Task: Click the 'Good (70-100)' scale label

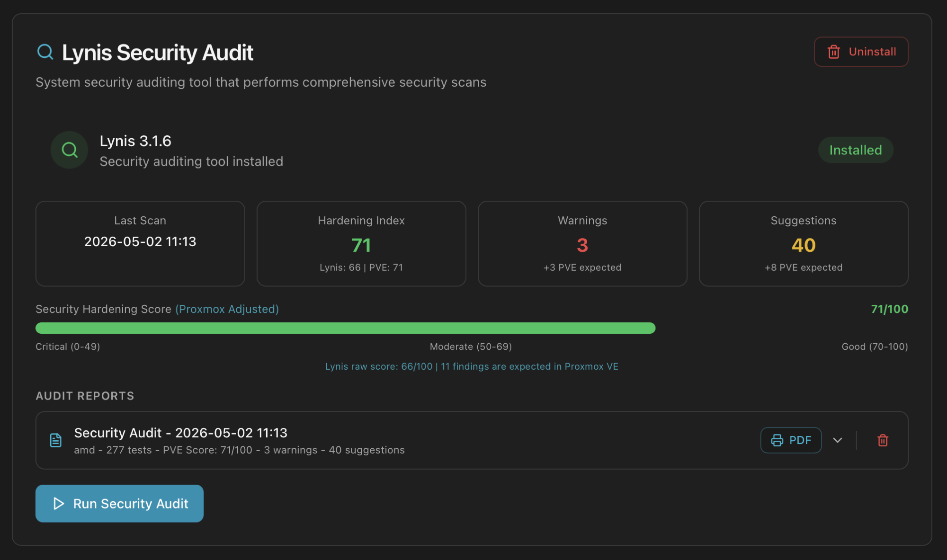Action: tap(875, 347)
